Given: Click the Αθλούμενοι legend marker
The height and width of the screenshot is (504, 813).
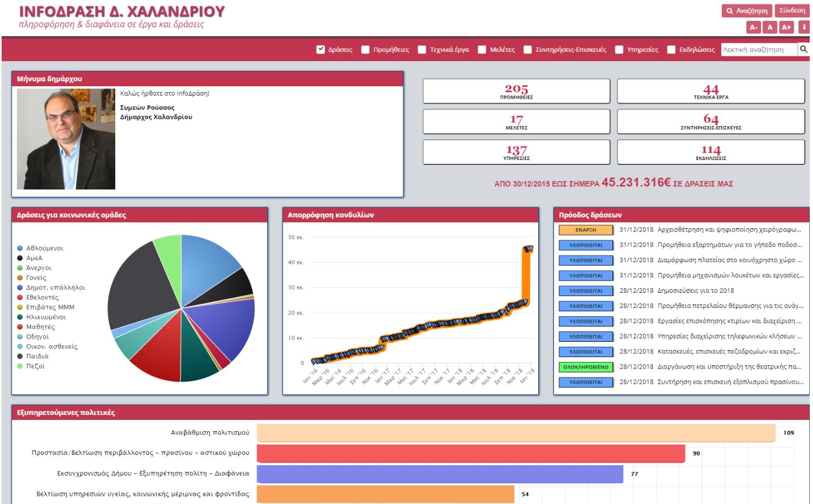Looking at the screenshot, I should click(20, 248).
